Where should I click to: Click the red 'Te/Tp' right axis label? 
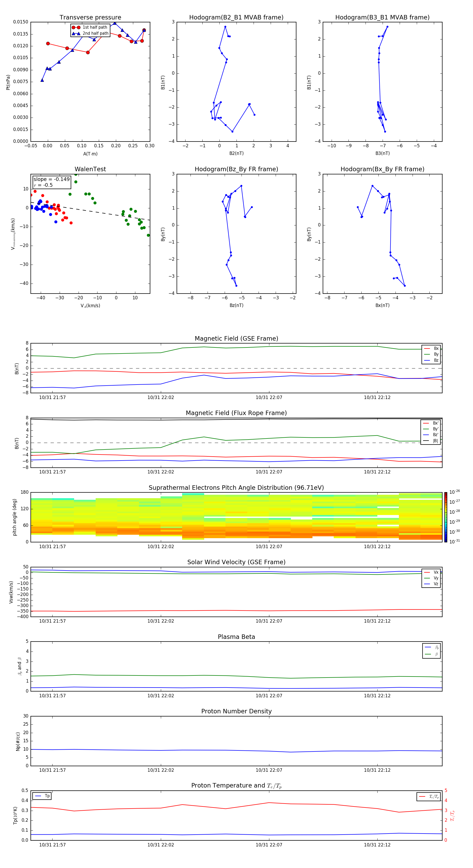click(453, 815)
